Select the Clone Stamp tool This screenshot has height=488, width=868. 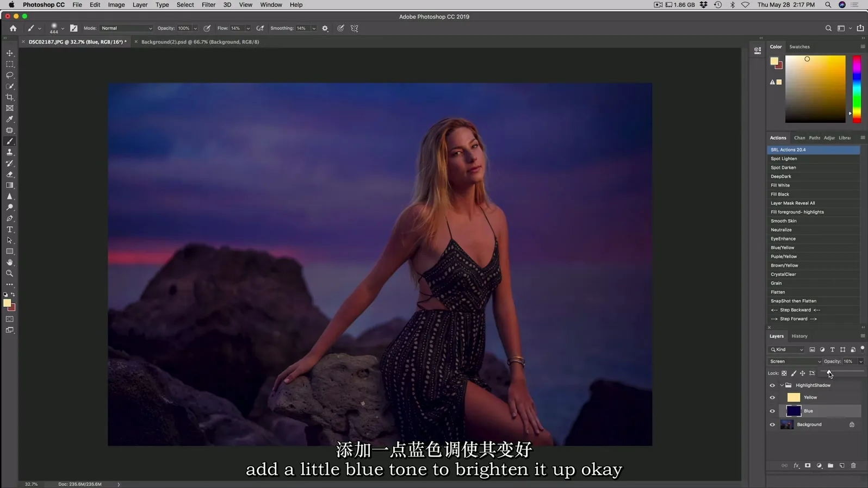(x=10, y=153)
